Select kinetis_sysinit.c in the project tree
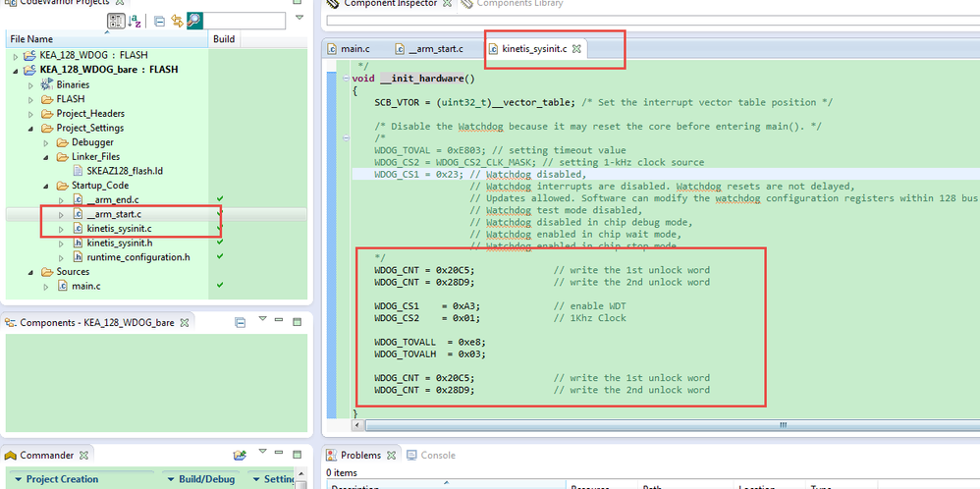This screenshot has height=489, width=980. (x=119, y=228)
